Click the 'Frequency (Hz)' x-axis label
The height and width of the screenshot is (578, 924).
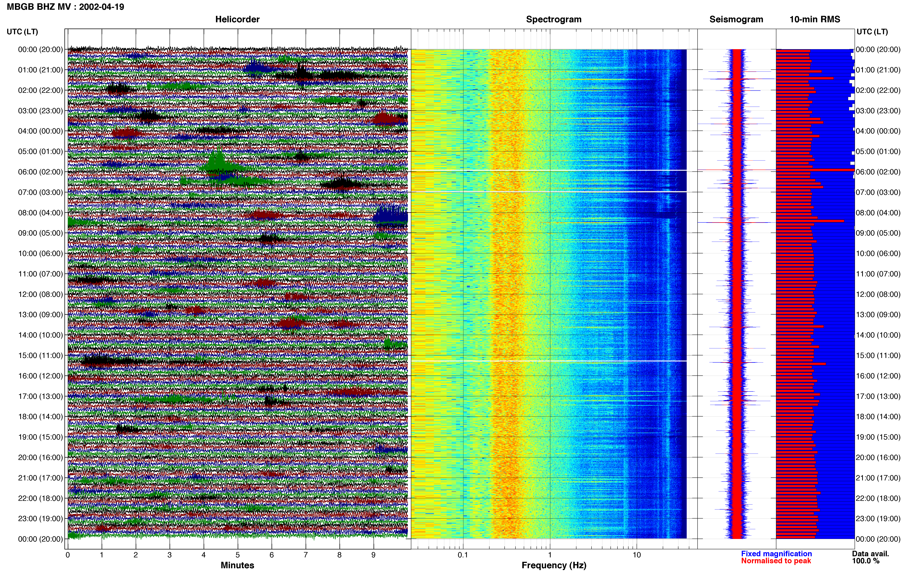554,565
